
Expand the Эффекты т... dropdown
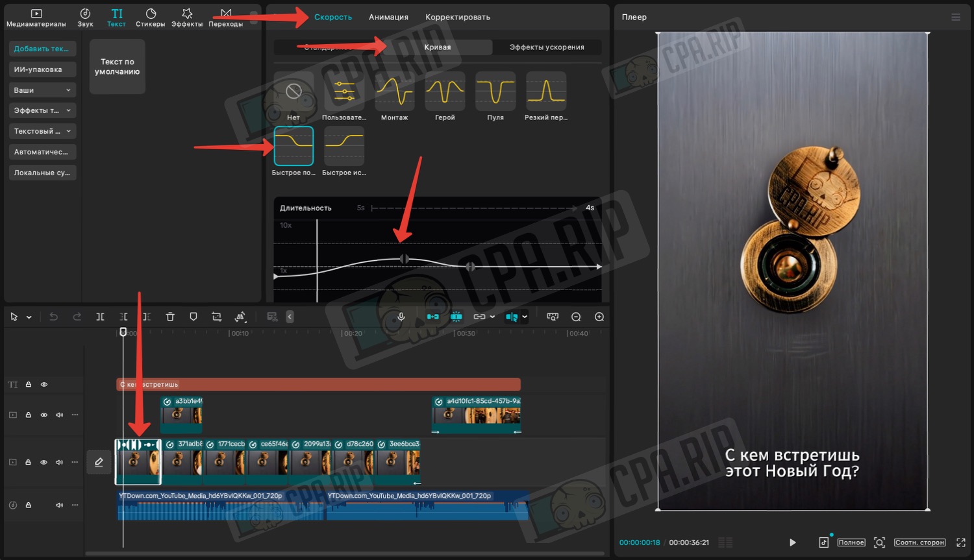43,111
